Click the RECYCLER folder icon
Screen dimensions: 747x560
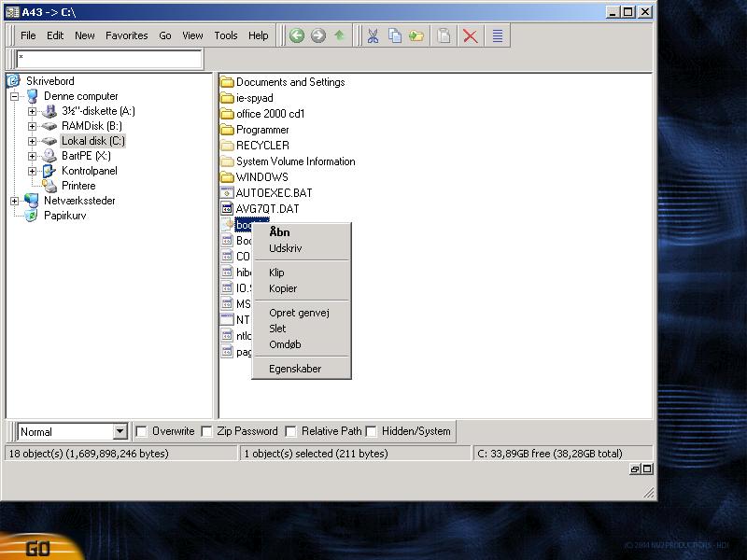[227, 146]
